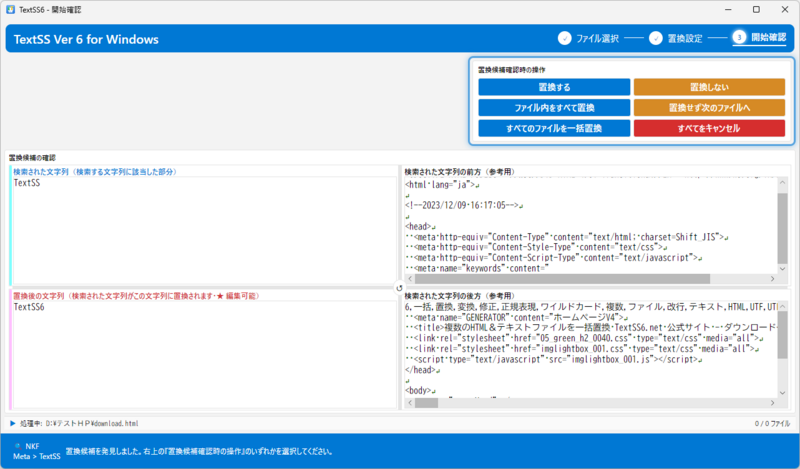Click the <head> line in 前方 pane

point(420,226)
